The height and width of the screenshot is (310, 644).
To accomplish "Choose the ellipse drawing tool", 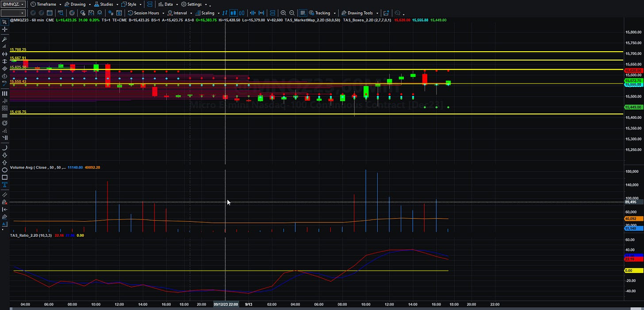I will pos(4,170).
